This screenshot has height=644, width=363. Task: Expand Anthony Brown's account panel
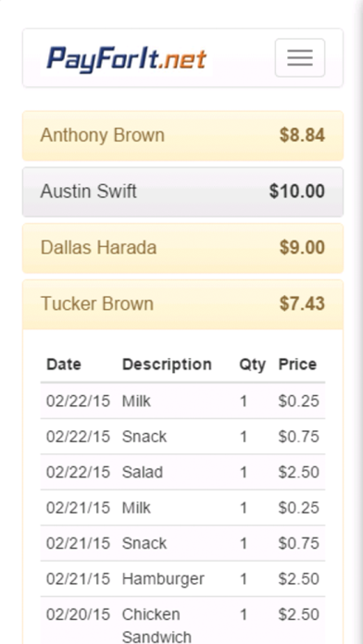click(182, 135)
